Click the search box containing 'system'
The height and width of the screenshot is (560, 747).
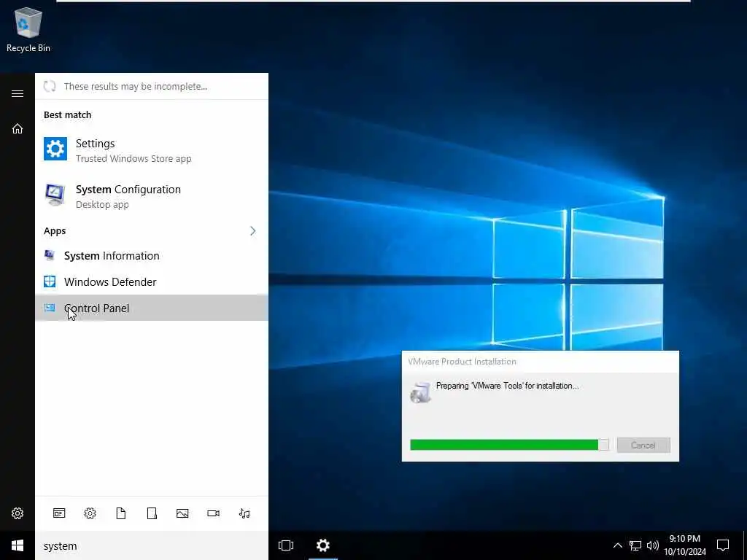(x=152, y=545)
